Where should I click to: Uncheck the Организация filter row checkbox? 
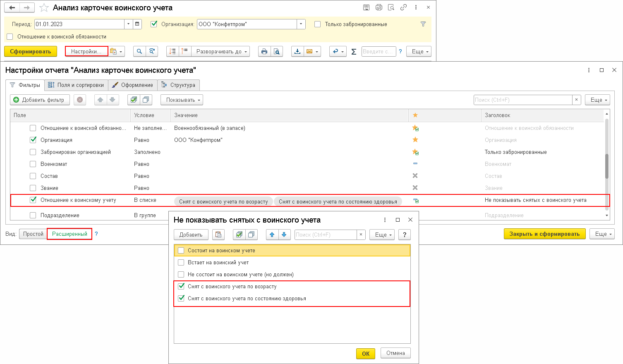pos(33,140)
